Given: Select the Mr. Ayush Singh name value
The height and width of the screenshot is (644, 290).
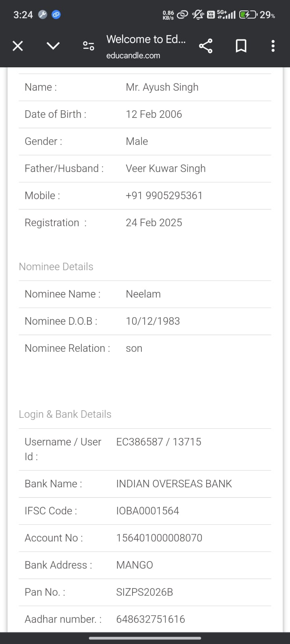Looking at the screenshot, I should [x=162, y=87].
